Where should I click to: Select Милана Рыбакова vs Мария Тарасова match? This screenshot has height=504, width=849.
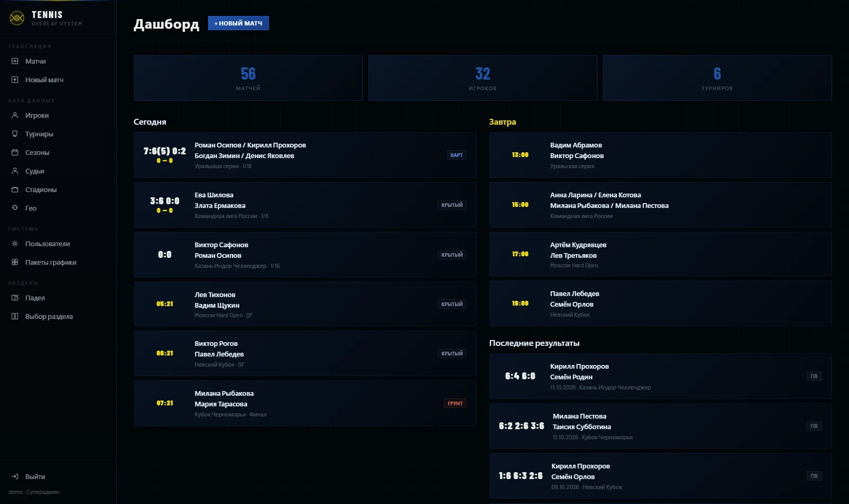pyautogui.click(x=305, y=403)
